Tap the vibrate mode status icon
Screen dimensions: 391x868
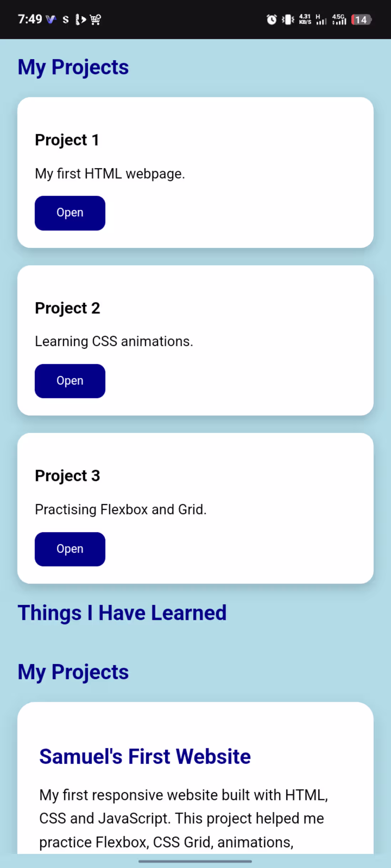pos(288,20)
